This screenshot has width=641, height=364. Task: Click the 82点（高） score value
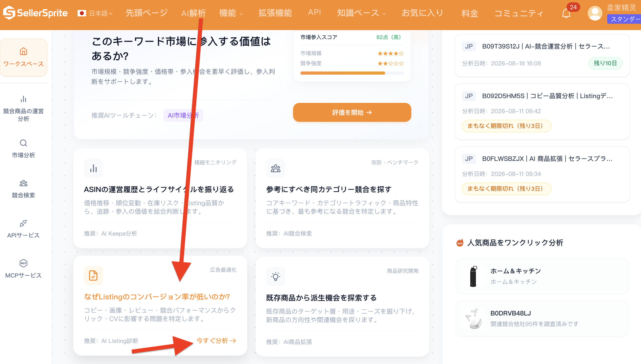tap(389, 37)
